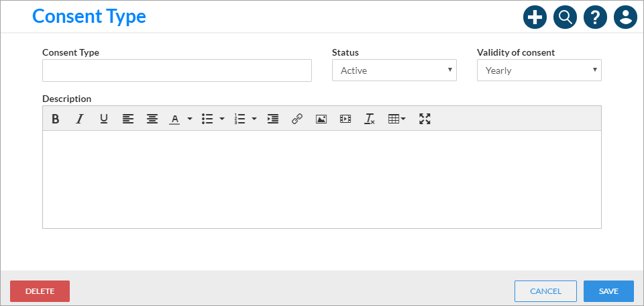
Task: Align description text left
Action: click(x=128, y=119)
